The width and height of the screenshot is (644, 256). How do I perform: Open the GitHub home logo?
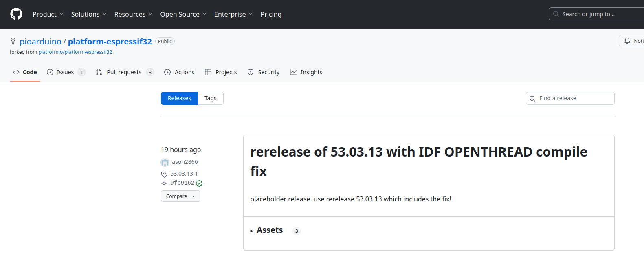point(16,14)
